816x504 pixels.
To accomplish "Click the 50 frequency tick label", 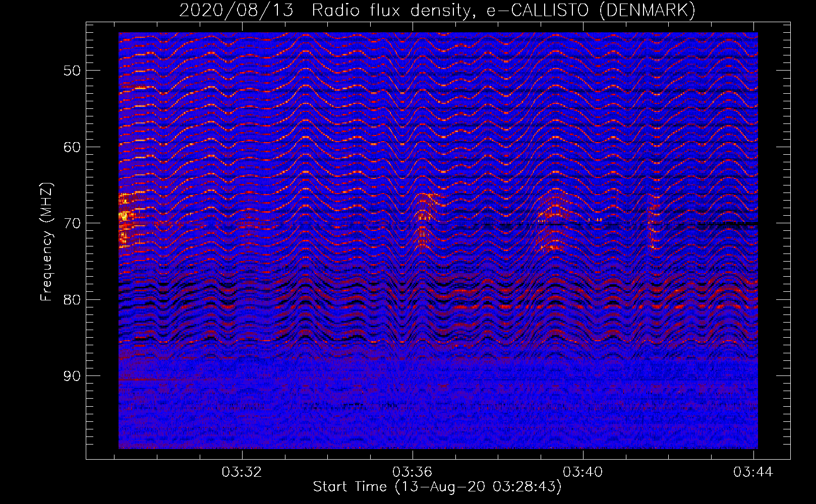I will pos(72,71).
